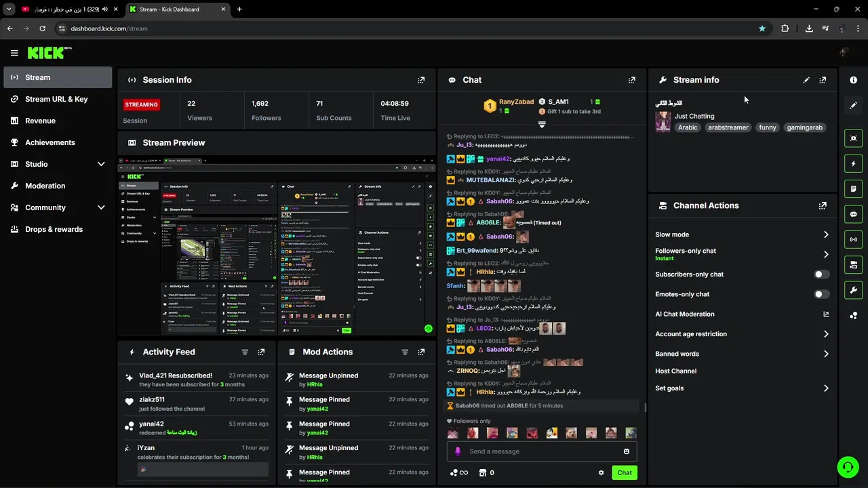The width and height of the screenshot is (868, 488).
Task: Open Followers-only chat settings
Action: point(743,254)
